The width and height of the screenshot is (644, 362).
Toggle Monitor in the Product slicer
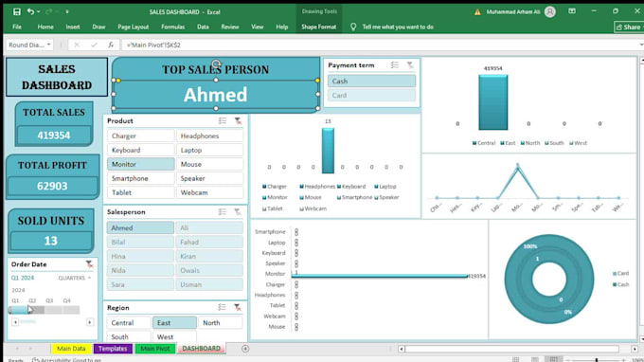[x=141, y=164]
